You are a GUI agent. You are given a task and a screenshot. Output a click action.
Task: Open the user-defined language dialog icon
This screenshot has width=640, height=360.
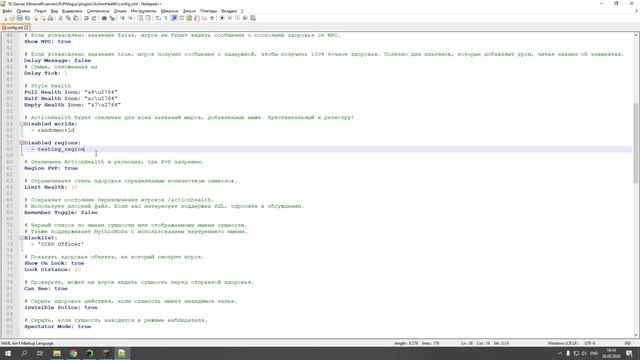(181, 18)
